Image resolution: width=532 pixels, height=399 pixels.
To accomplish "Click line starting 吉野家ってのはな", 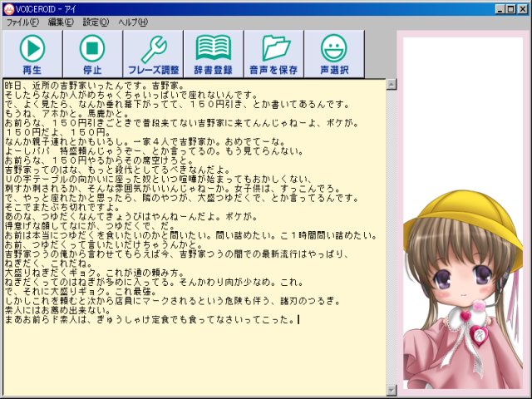I will (x=117, y=170).
